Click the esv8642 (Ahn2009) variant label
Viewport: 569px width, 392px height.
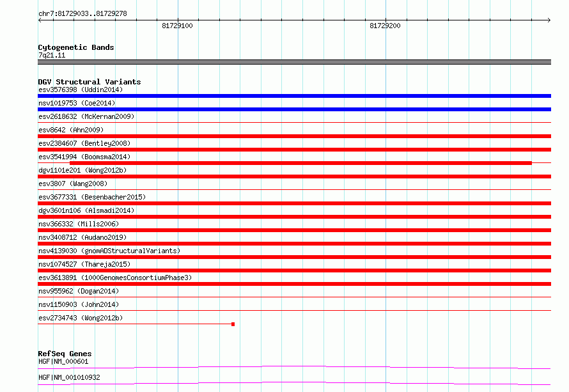point(71,130)
